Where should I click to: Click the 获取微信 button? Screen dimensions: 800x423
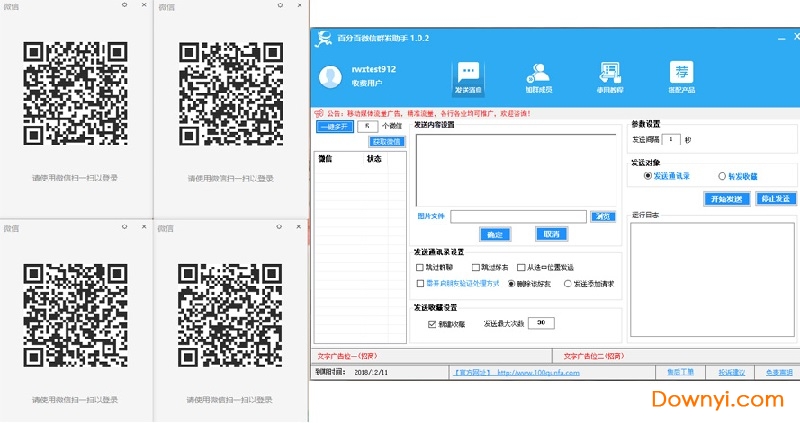[387, 141]
